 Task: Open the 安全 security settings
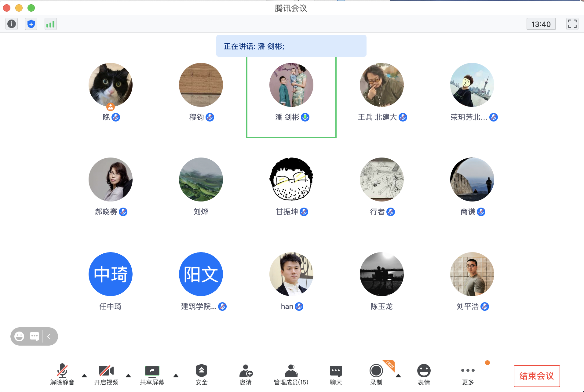coord(201,374)
